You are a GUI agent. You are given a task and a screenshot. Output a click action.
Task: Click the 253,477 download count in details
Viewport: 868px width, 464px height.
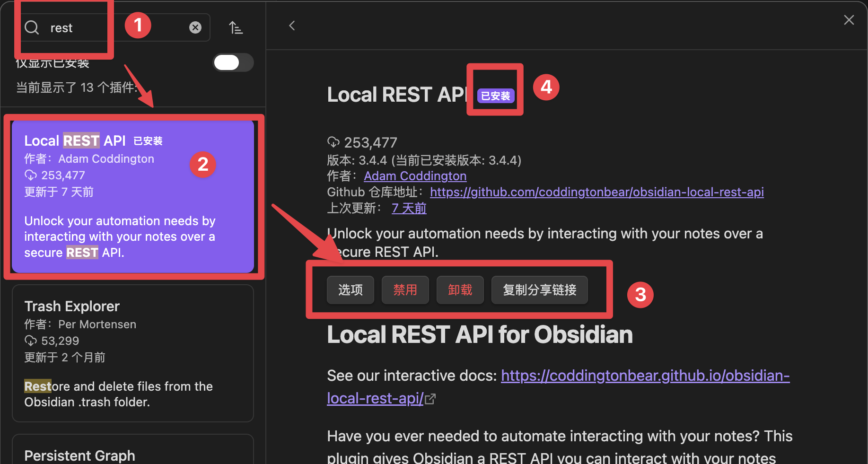[370, 142]
